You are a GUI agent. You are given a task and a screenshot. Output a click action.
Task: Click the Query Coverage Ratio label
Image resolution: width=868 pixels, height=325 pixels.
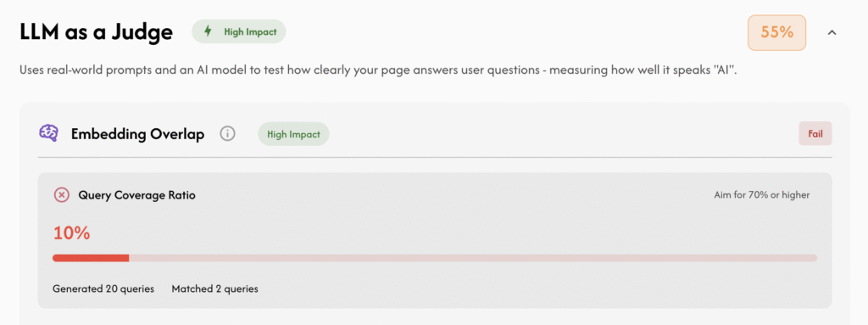136,195
